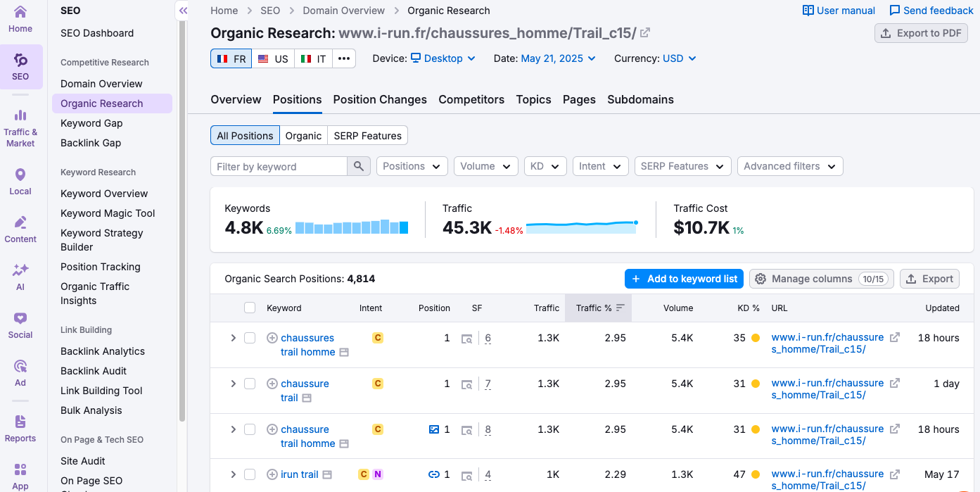980x492 pixels.
Task: Check the 'chaussure trail' row checkbox
Action: coord(250,384)
